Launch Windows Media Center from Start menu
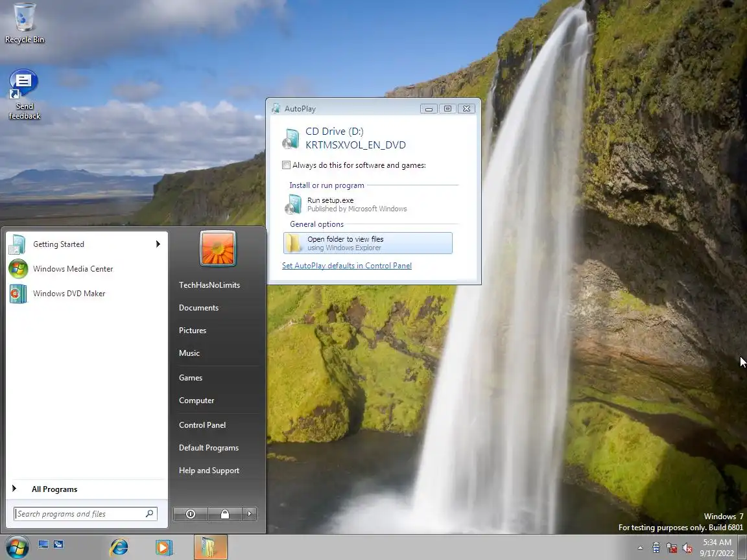Image resolution: width=747 pixels, height=560 pixels. point(87,269)
